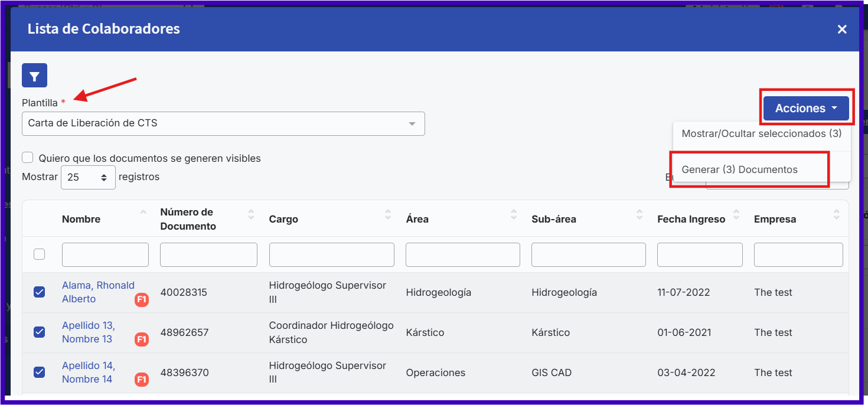
Task: Close the Lista de Colaboradores dialog
Action: (x=842, y=30)
